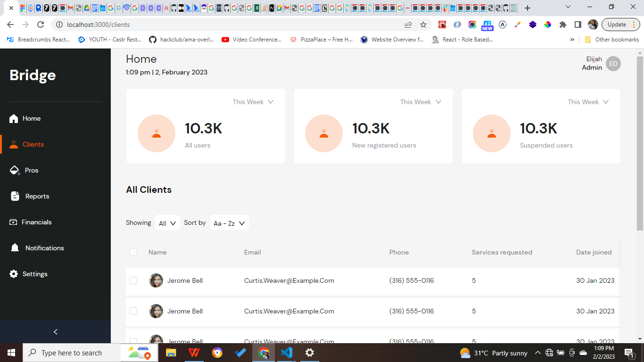
Task: Click the Phone column header
Action: click(399, 252)
